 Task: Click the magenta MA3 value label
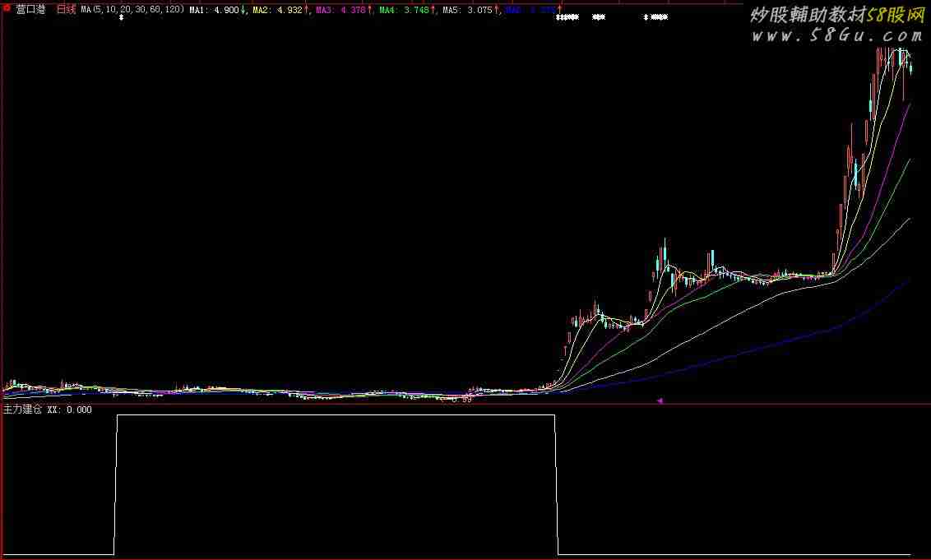340,10
